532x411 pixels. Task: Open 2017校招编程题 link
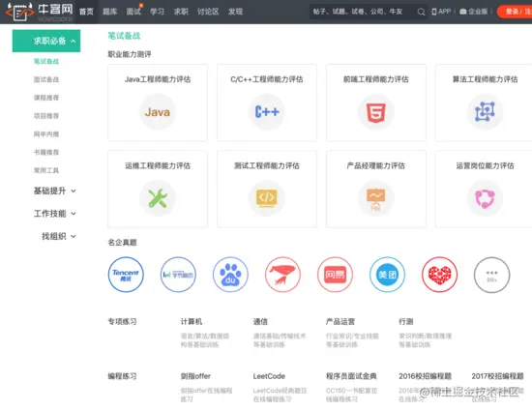(498, 376)
